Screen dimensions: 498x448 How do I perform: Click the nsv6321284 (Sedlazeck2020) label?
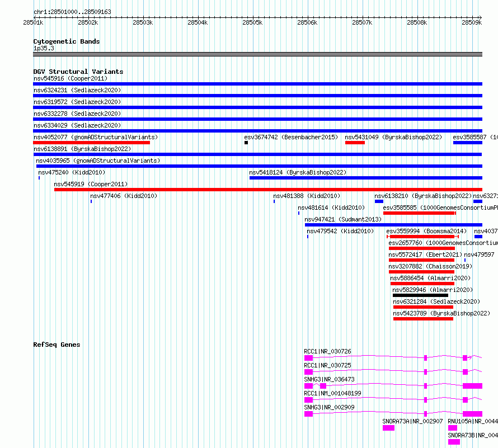pos(436,301)
